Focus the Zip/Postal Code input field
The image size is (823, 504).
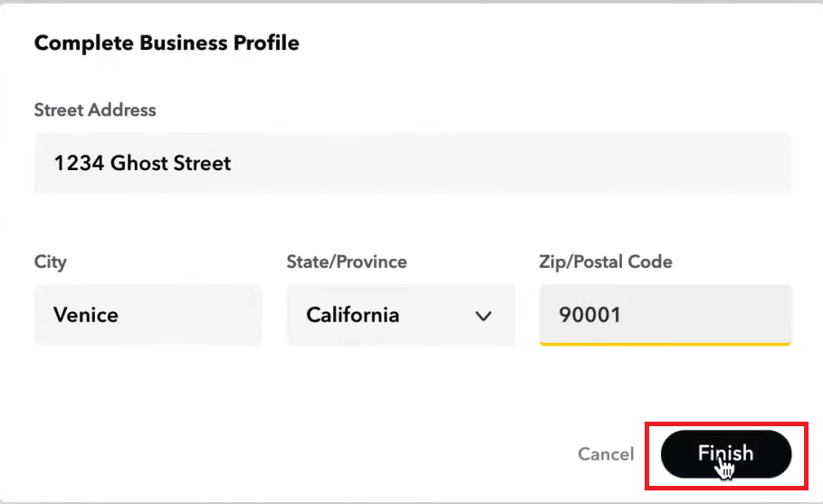pyautogui.click(x=665, y=315)
